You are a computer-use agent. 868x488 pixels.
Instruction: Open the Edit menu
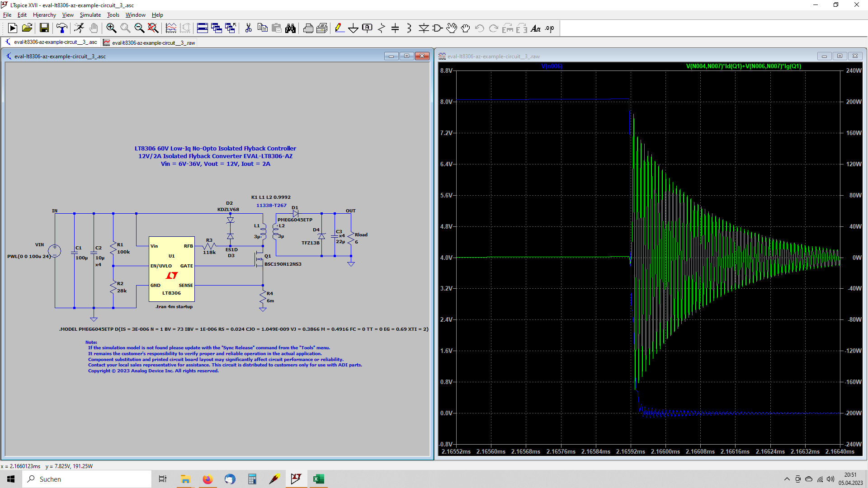(22, 15)
